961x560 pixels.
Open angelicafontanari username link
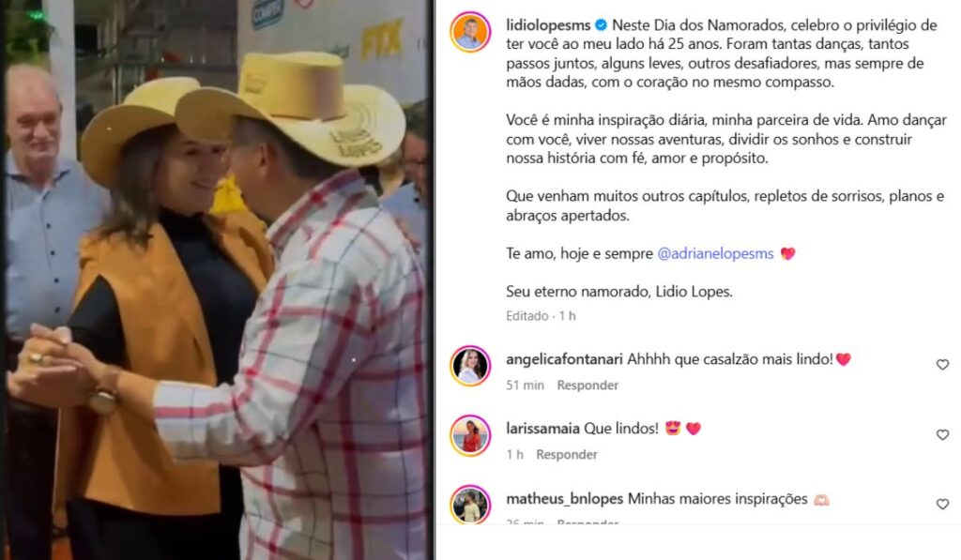(x=564, y=359)
